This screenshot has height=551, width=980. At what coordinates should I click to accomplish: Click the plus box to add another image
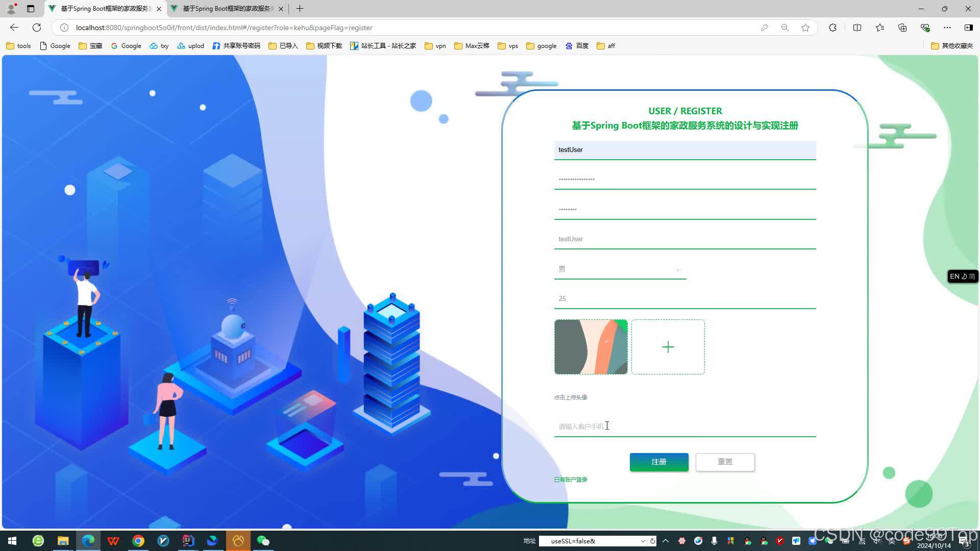pyautogui.click(x=668, y=347)
